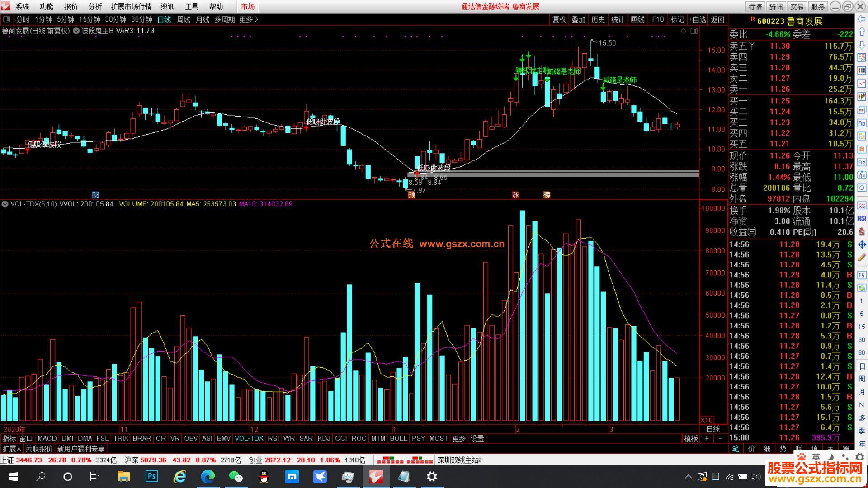Open Windows Start menu
This screenshot has width=868, height=488.
(13, 476)
